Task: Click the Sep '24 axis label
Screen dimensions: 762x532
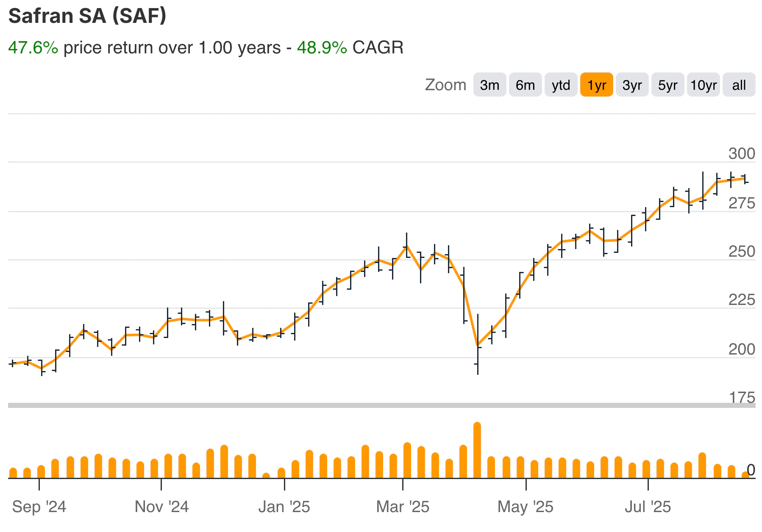Action: [39, 507]
